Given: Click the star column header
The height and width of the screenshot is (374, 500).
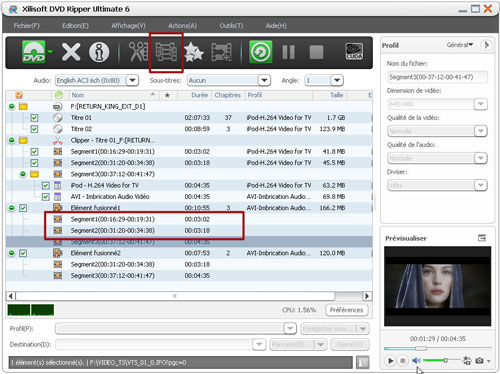Looking at the screenshot, I should tap(167, 95).
